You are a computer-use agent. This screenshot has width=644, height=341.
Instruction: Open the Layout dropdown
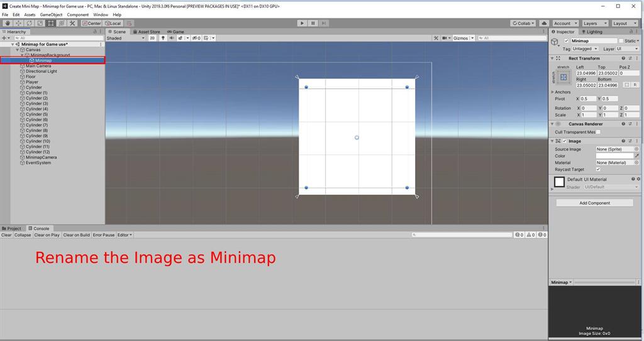pos(625,23)
